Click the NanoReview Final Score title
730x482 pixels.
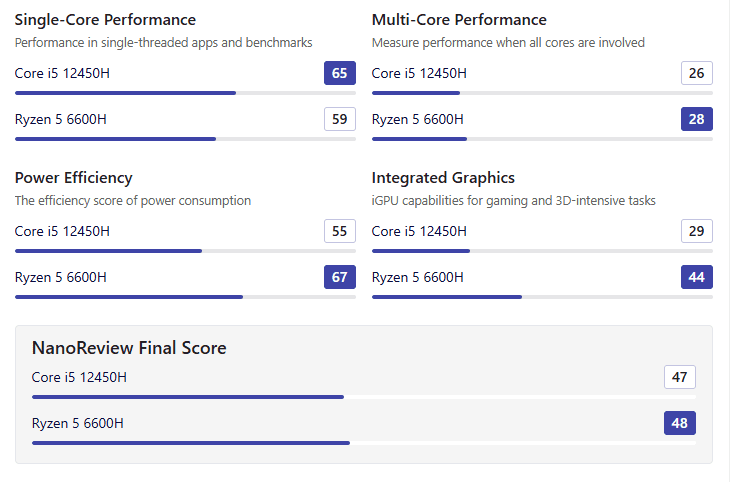point(129,348)
